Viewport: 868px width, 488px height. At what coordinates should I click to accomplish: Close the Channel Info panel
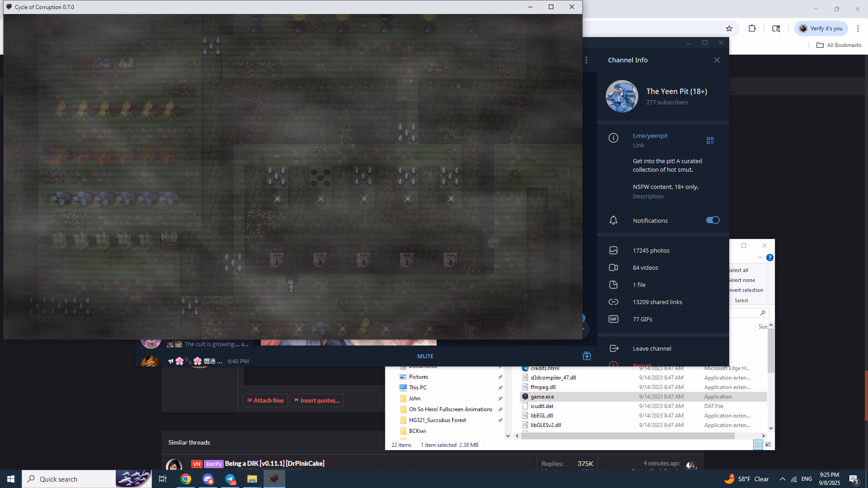click(x=717, y=60)
